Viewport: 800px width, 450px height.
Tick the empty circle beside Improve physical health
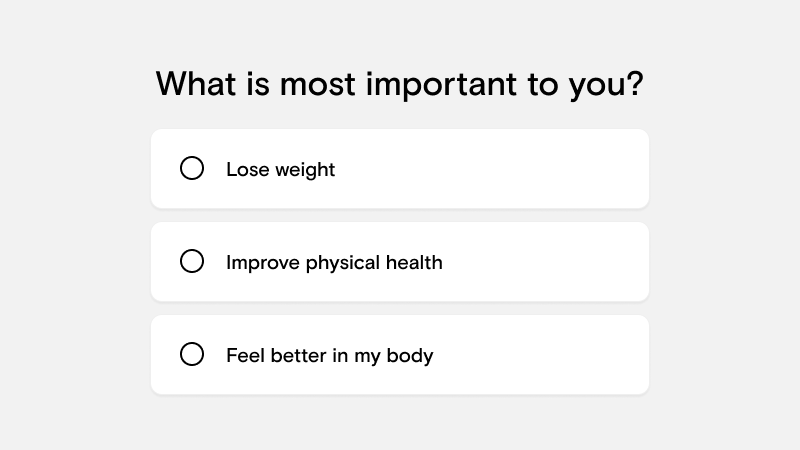[x=192, y=261]
